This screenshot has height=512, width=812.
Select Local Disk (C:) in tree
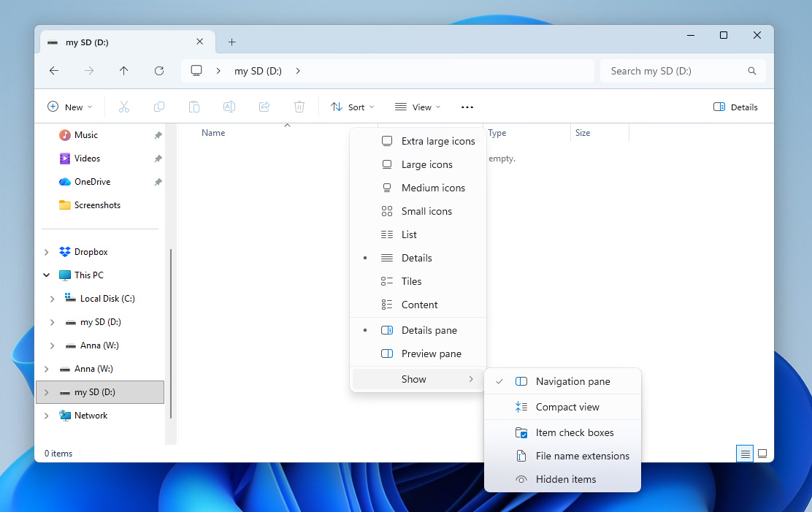pyautogui.click(x=107, y=299)
